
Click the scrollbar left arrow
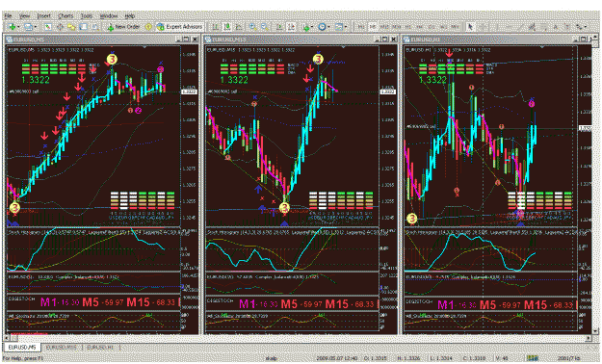click(6, 338)
